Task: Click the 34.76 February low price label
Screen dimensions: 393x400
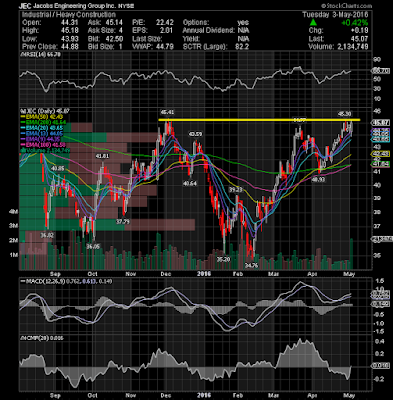Action: (251, 265)
